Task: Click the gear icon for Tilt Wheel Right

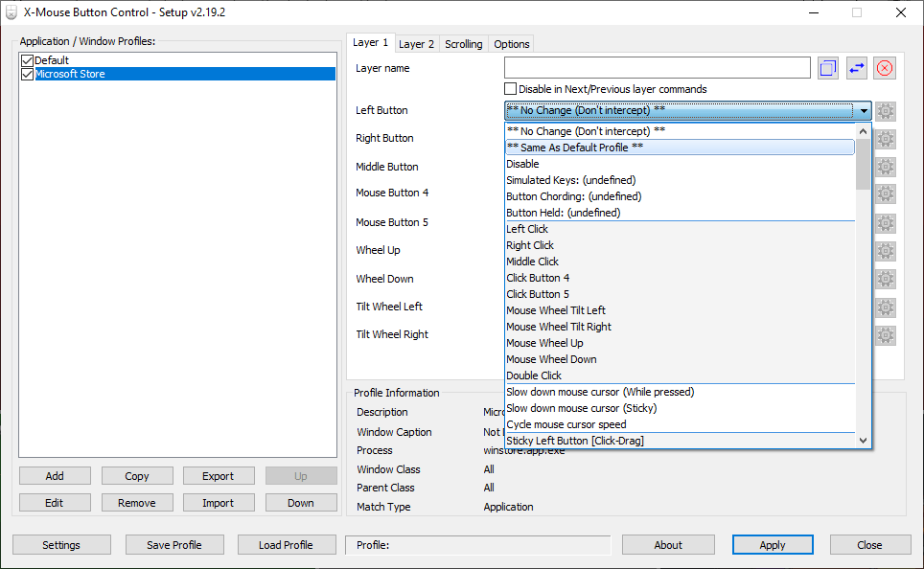Action: coord(886,335)
